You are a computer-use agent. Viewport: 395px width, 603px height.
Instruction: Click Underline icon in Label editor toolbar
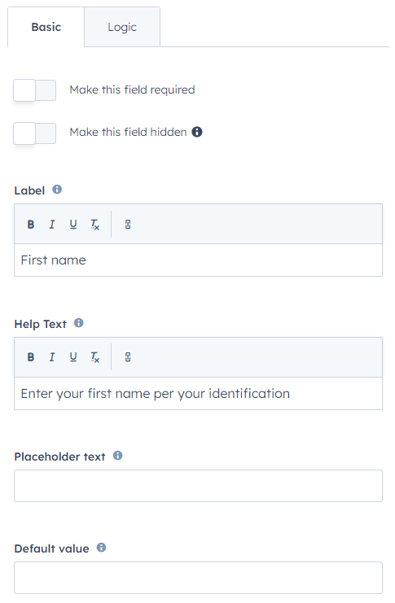(73, 225)
